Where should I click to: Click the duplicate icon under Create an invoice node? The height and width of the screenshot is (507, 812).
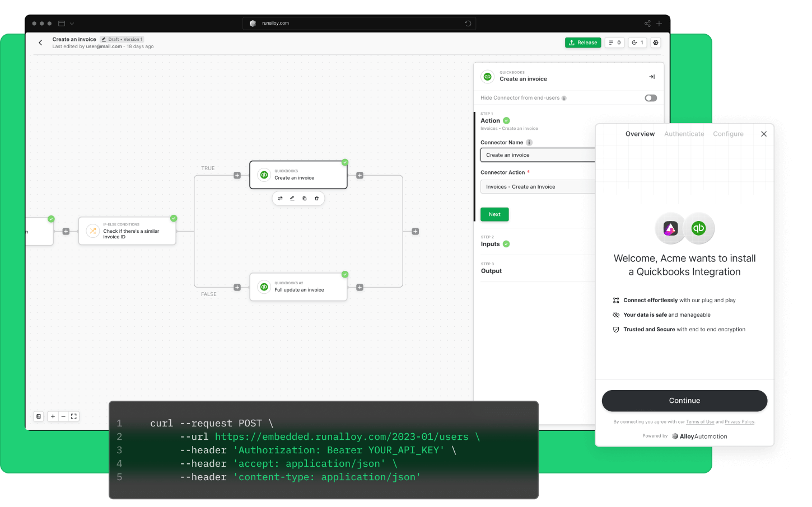point(305,198)
